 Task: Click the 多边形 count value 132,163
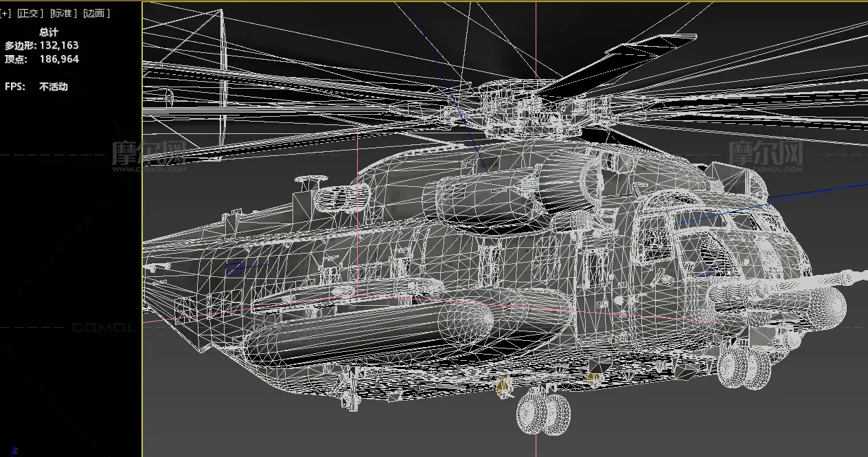(x=59, y=45)
